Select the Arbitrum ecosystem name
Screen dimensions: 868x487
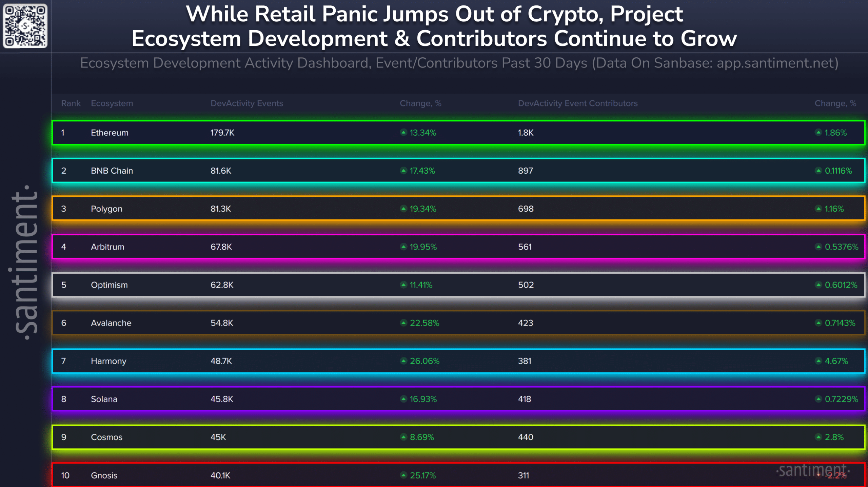pyautogui.click(x=107, y=247)
